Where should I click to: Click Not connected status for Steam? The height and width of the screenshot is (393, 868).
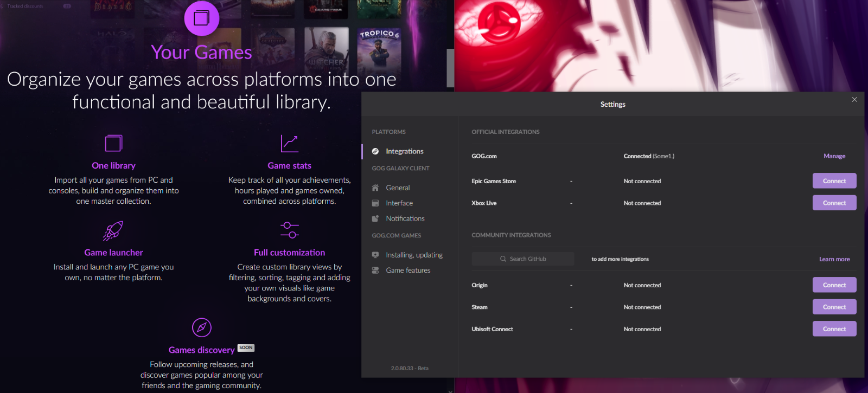(x=642, y=307)
